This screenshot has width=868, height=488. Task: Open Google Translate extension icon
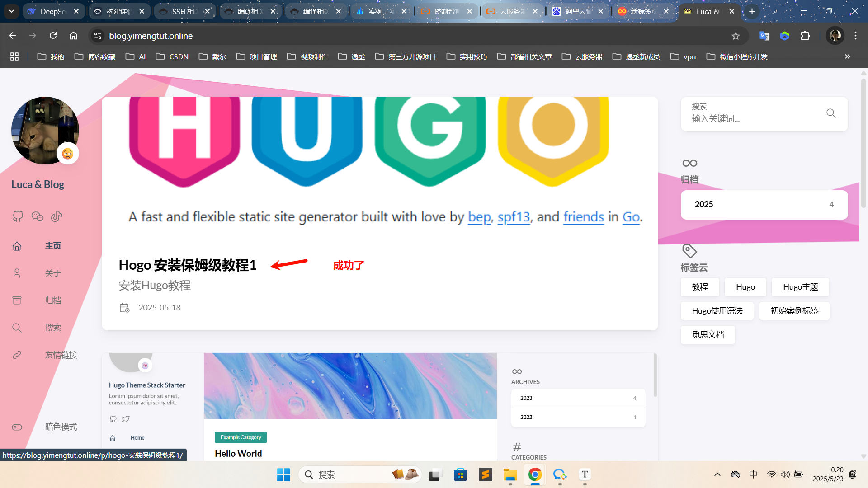764,36
